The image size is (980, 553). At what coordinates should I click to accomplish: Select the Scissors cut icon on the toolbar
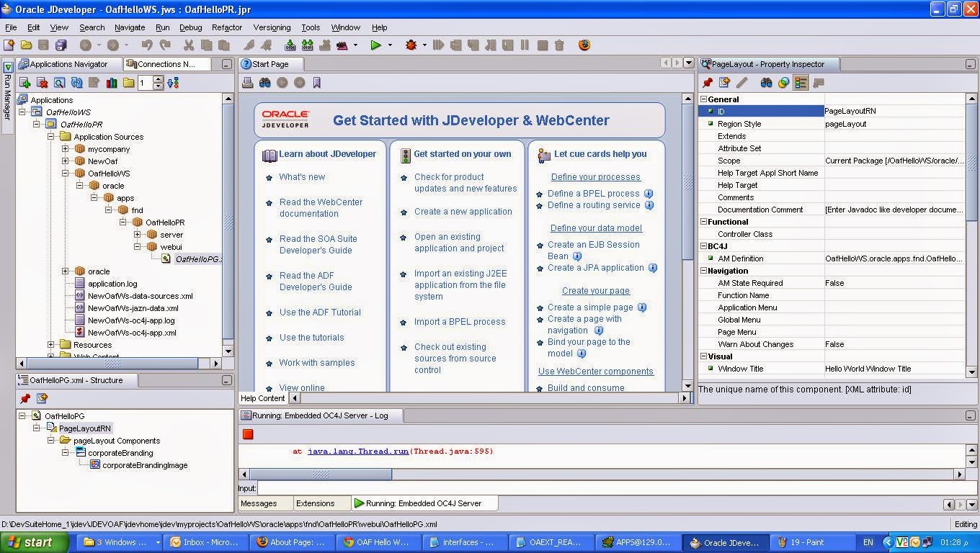[x=188, y=45]
